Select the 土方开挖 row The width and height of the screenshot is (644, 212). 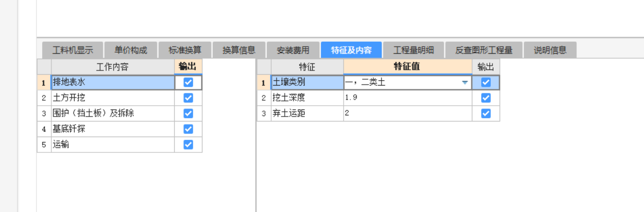tap(113, 98)
